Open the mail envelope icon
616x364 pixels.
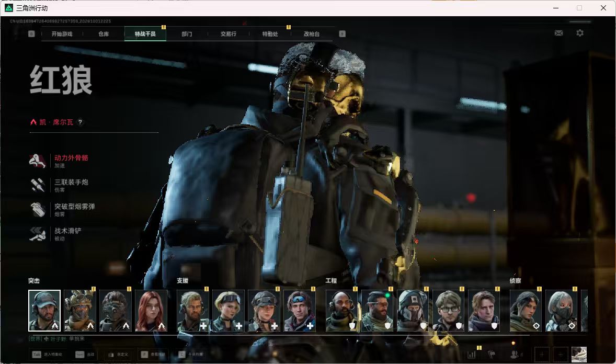(x=558, y=33)
